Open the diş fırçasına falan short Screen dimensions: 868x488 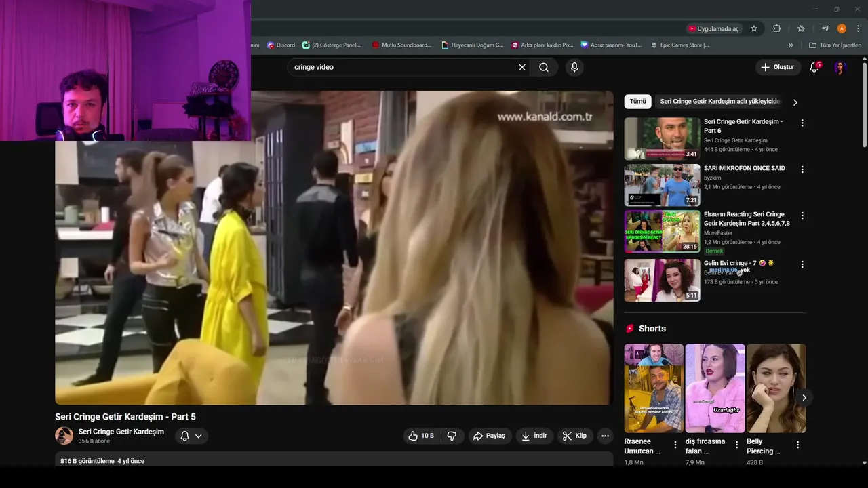[x=715, y=388]
